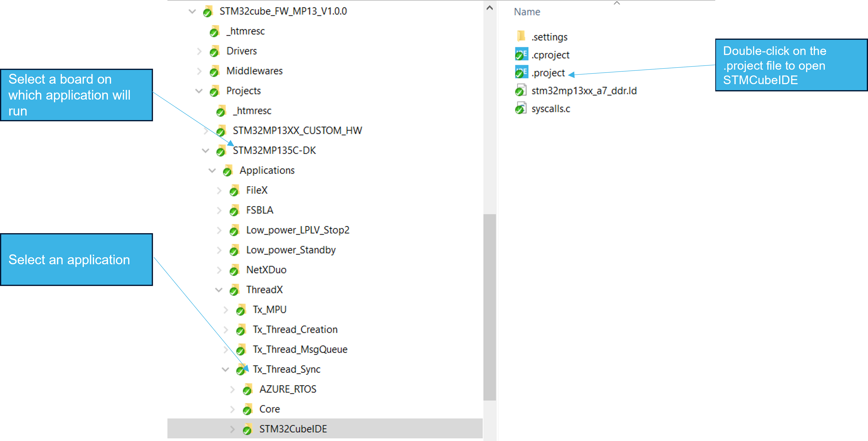Viewport: 868px width, 441px height.
Task: Click the Drivers folder icon
Action: [x=214, y=51]
